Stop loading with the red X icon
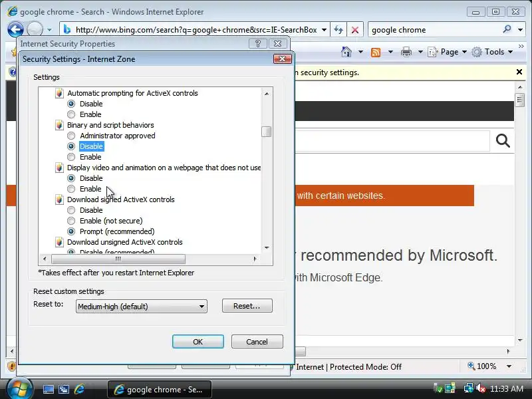 click(355, 30)
